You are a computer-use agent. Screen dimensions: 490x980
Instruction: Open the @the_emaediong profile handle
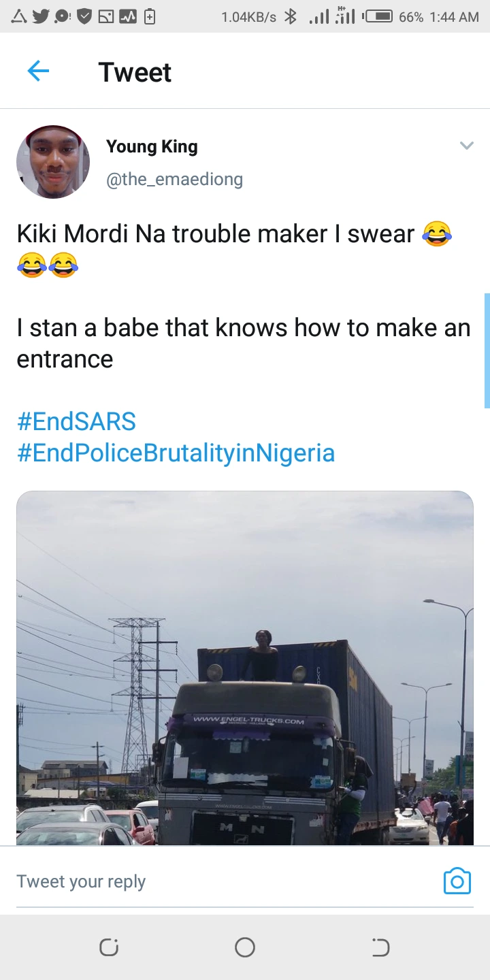pos(174,179)
